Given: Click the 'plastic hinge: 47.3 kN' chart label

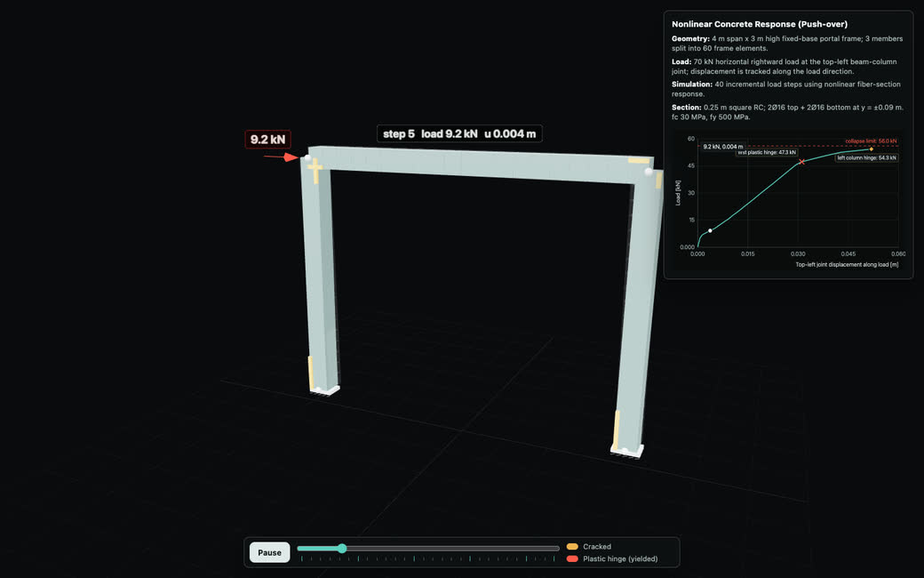Looking at the screenshot, I should pos(766,152).
